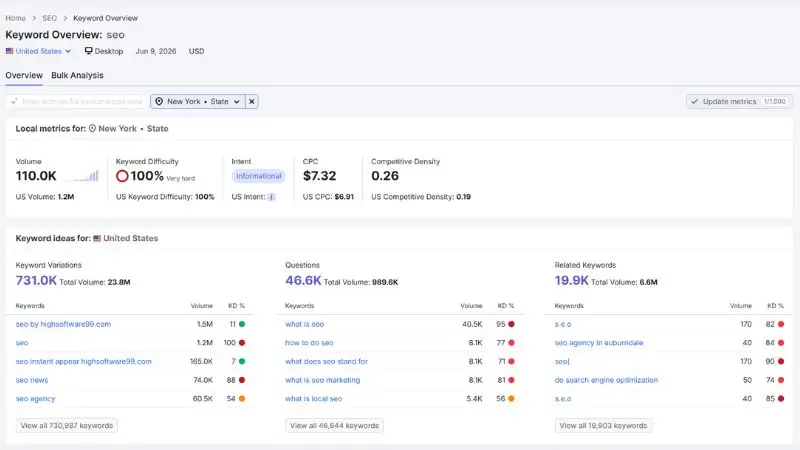800x450 pixels.
Task: Click the $7.32 CPC value
Action: coord(319,176)
